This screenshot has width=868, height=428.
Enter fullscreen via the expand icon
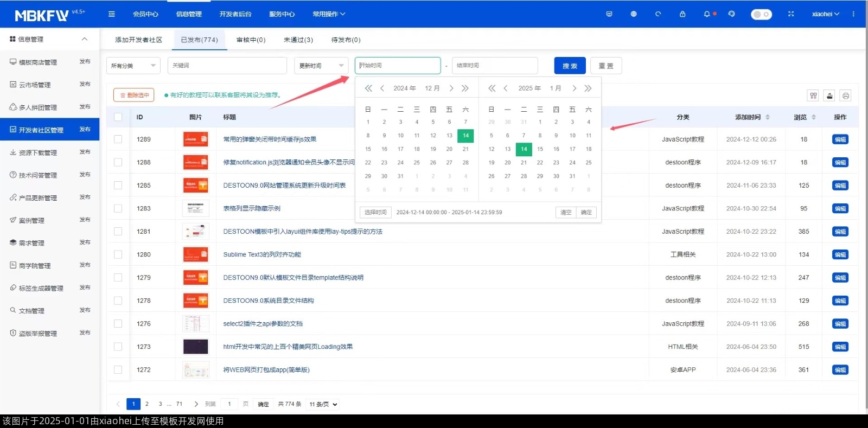tap(791, 14)
